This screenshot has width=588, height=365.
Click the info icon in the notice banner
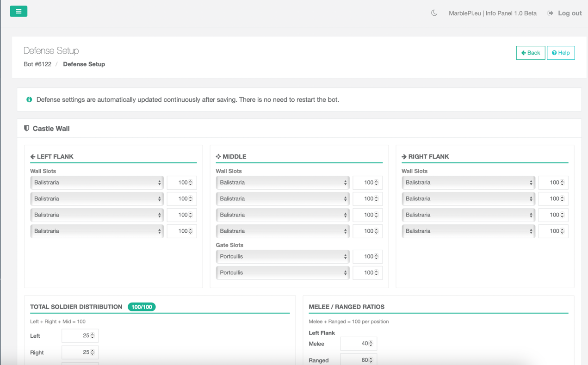click(29, 99)
